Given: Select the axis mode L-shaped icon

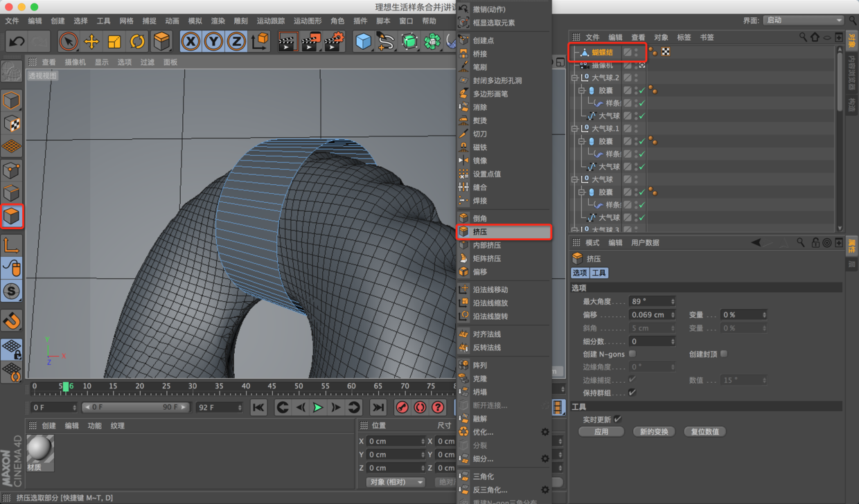Looking at the screenshot, I should 11,244.
